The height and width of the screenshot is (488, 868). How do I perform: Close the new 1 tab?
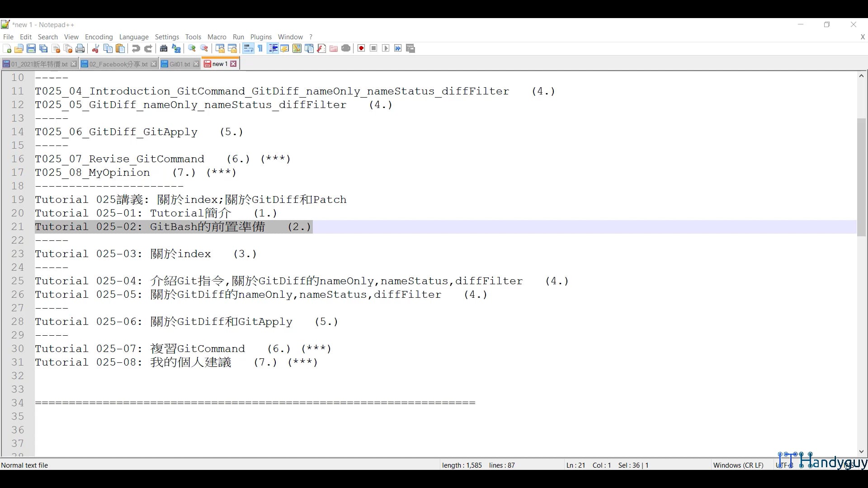point(233,64)
